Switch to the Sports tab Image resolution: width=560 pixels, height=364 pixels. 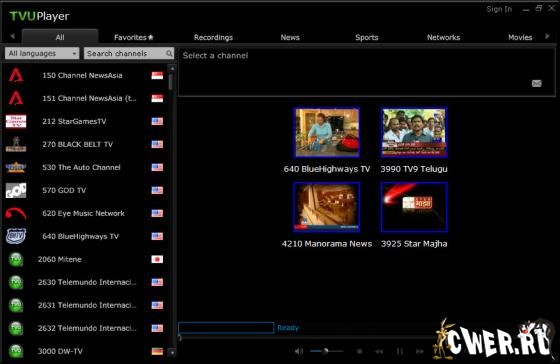point(366,37)
